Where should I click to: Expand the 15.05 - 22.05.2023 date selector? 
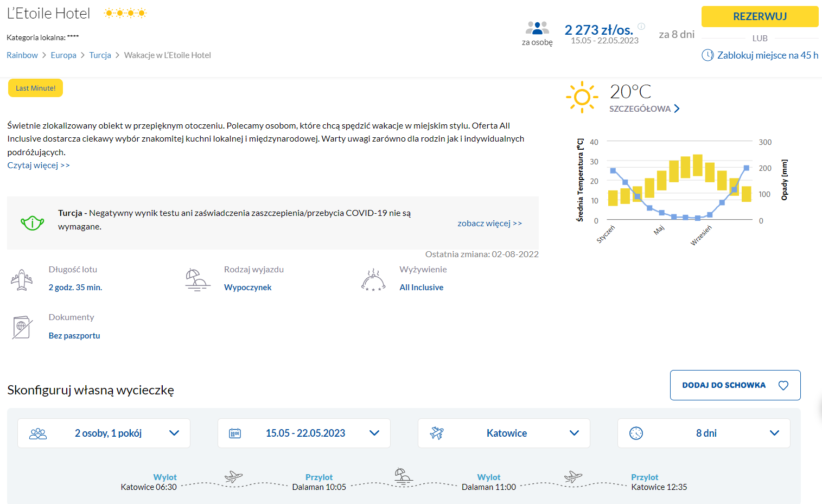click(304, 433)
